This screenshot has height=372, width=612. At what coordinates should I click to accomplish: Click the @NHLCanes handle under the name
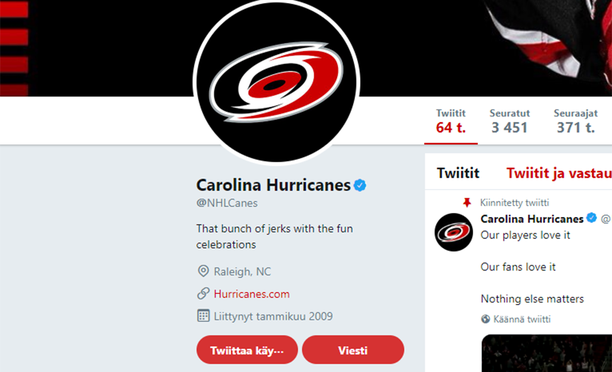pyautogui.click(x=227, y=203)
